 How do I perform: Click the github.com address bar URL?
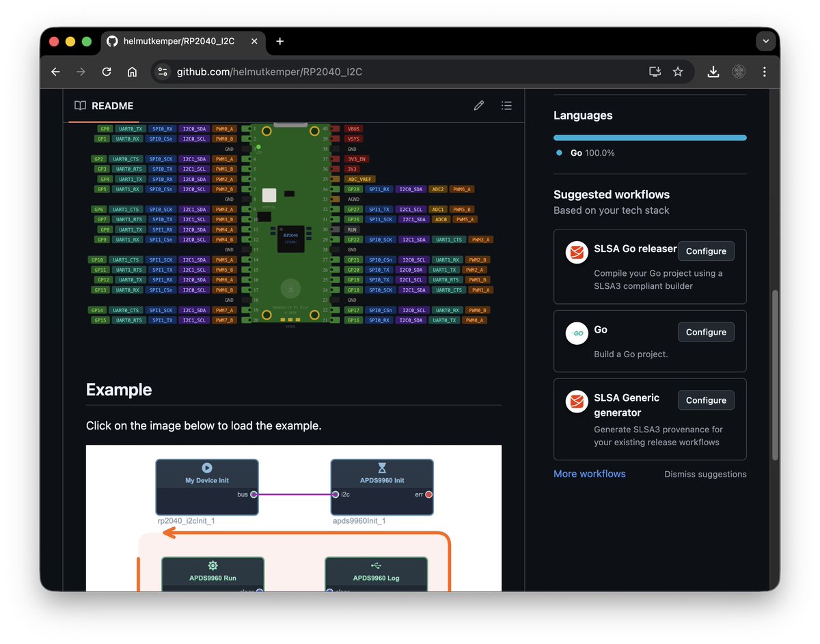(269, 72)
